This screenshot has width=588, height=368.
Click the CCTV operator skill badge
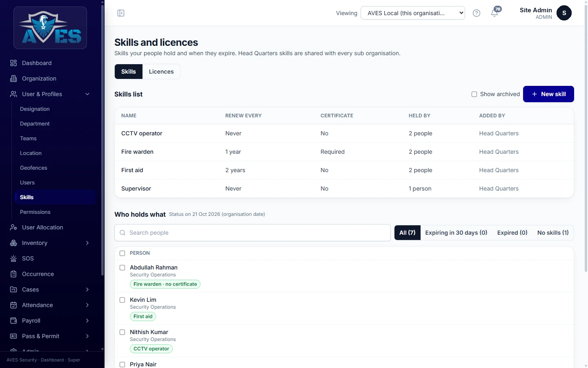coord(151,349)
